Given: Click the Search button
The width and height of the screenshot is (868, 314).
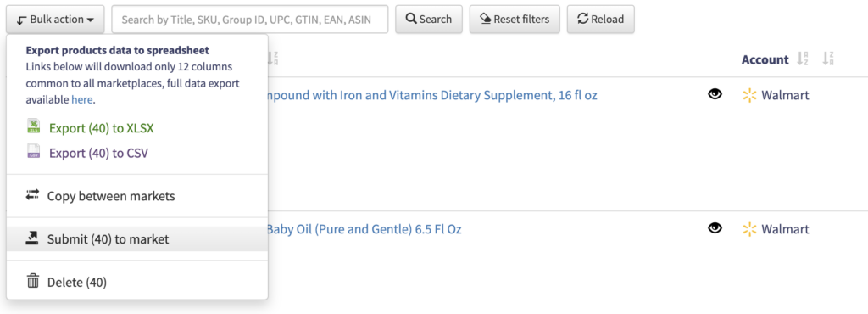Looking at the screenshot, I should coord(428,20).
